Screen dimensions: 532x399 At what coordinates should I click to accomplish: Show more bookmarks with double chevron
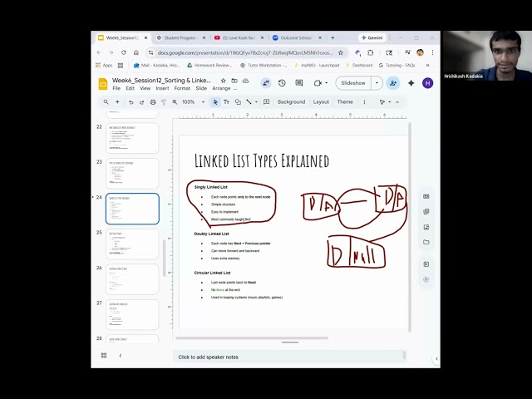[x=428, y=65]
